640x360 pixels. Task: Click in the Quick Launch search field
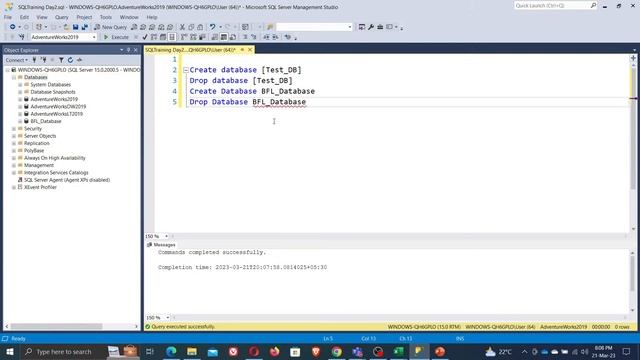pyautogui.click(x=552, y=6)
